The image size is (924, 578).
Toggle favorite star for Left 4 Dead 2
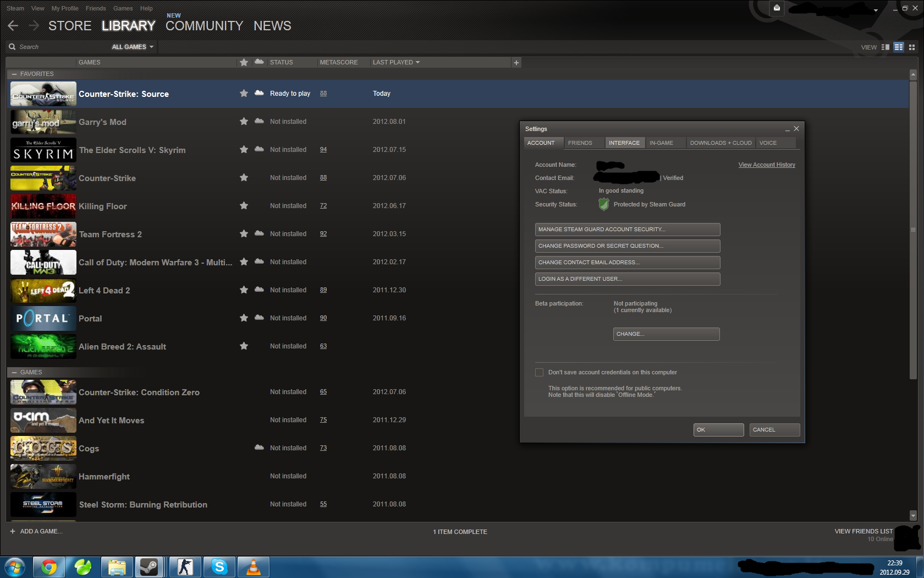244,290
